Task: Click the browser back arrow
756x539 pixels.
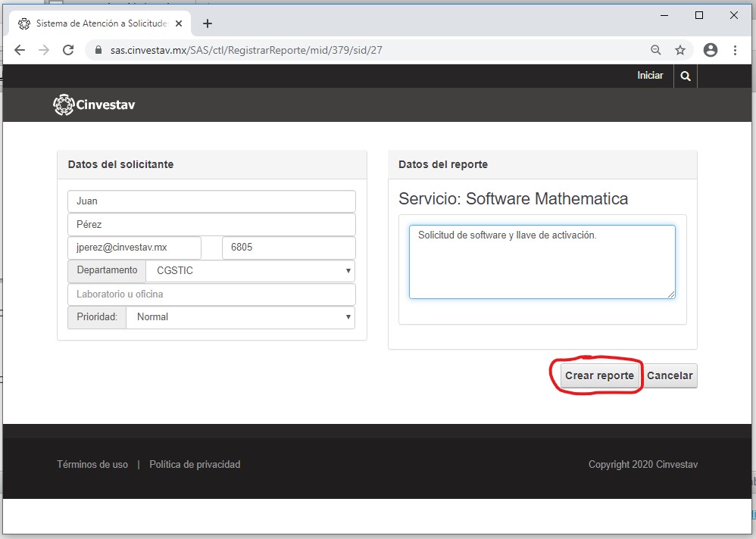Action: (20, 50)
